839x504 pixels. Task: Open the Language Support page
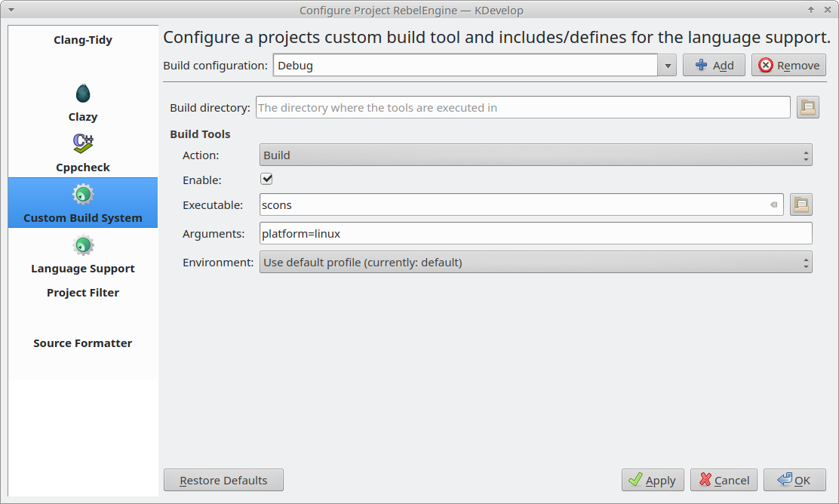pyautogui.click(x=83, y=254)
